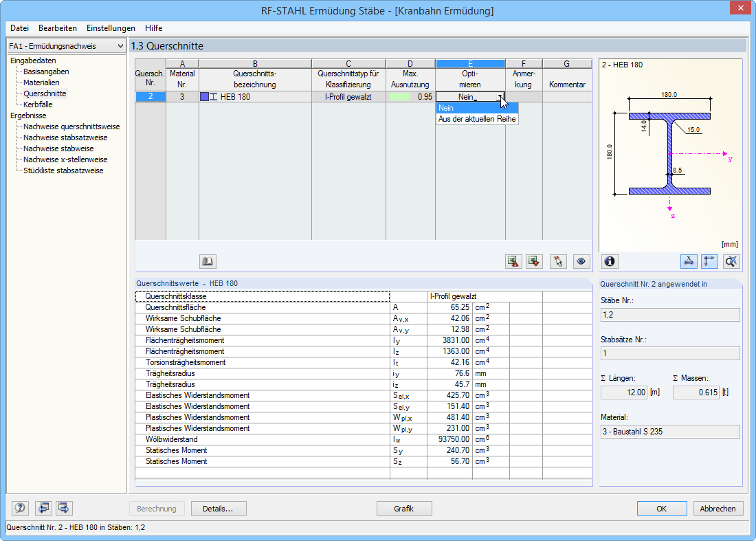The height and width of the screenshot is (541, 756).
Task: Click Plastisches Widerstandsmoment Wpl,x value 481.40
Action: coord(458,417)
